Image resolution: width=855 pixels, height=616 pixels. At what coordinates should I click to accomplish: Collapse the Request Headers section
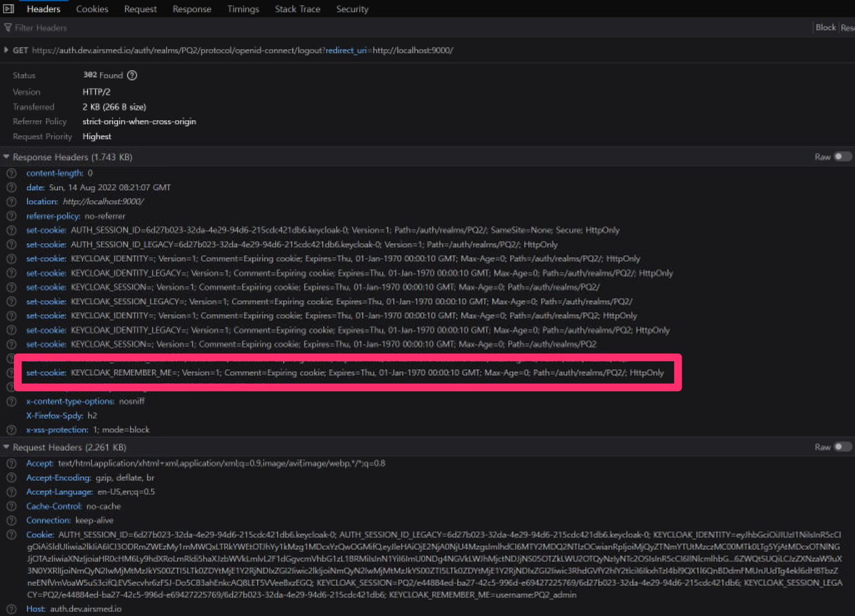coord(6,446)
